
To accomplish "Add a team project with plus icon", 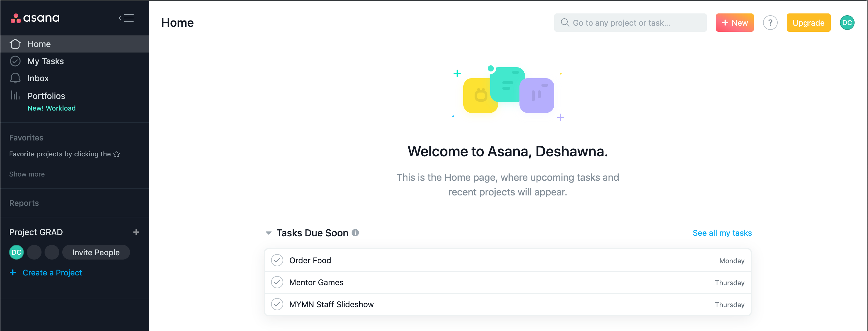I will tap(136, 232).
